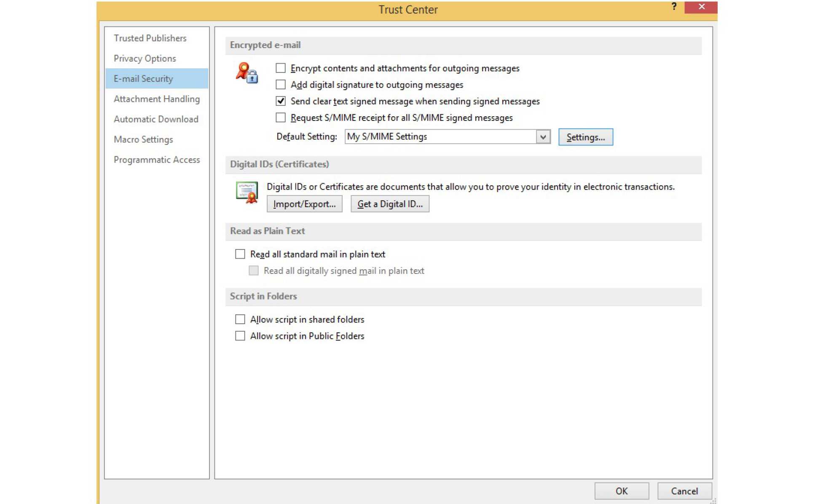Open the Trusted Publishers section
Image resolution: width=815 pixels, height=504 pixels.
tap(150, 38)
